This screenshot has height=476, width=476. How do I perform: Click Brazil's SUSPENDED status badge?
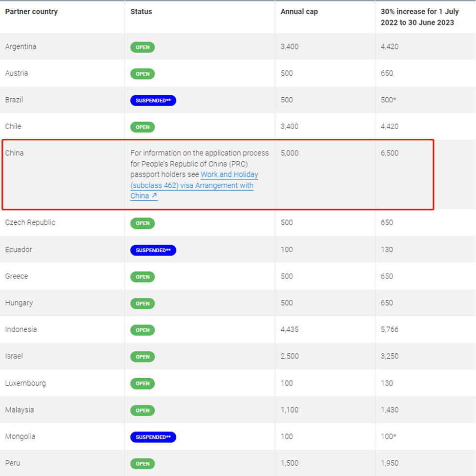(x=153, y=100)
